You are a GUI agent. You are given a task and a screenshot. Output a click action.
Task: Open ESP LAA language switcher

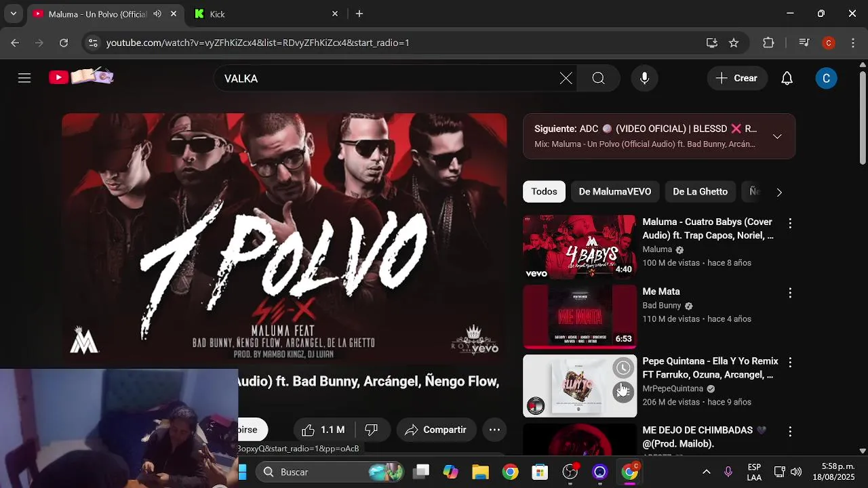pos(754,472)
